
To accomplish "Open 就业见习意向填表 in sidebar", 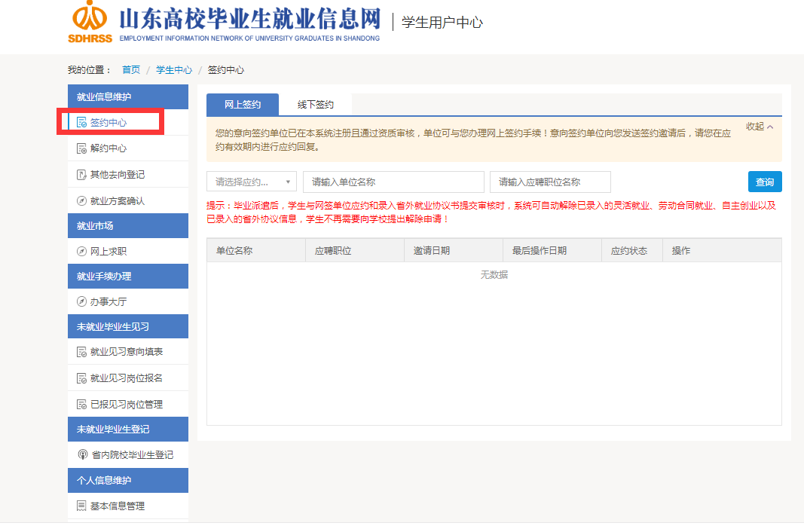I will 127,352.
